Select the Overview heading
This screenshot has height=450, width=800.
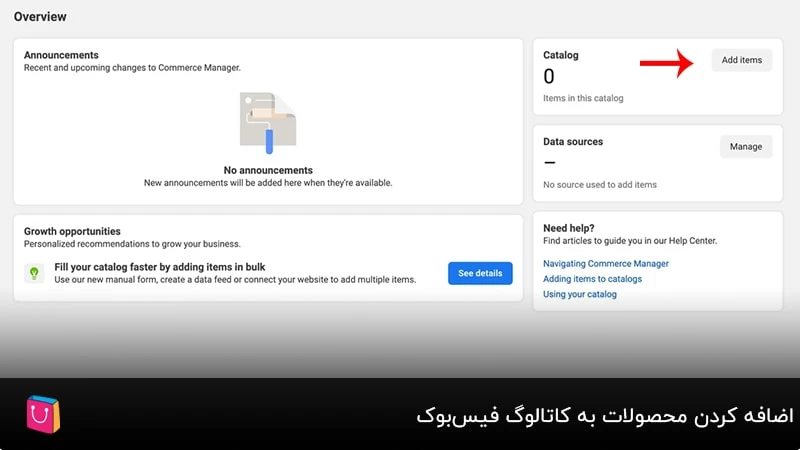[x=40, y=17]
